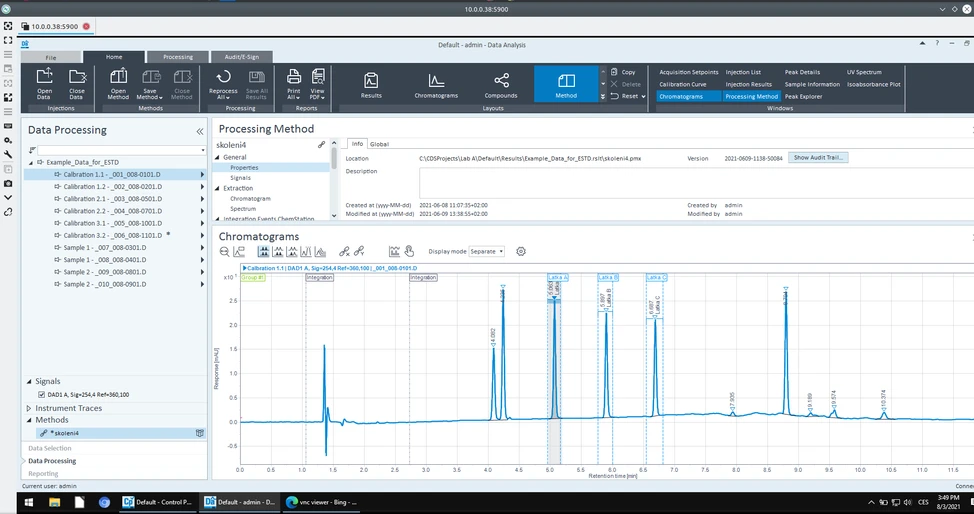Screen dimensions: 974x514
Task: Open the Display mode dropdown
Action: tap(486, 252)
